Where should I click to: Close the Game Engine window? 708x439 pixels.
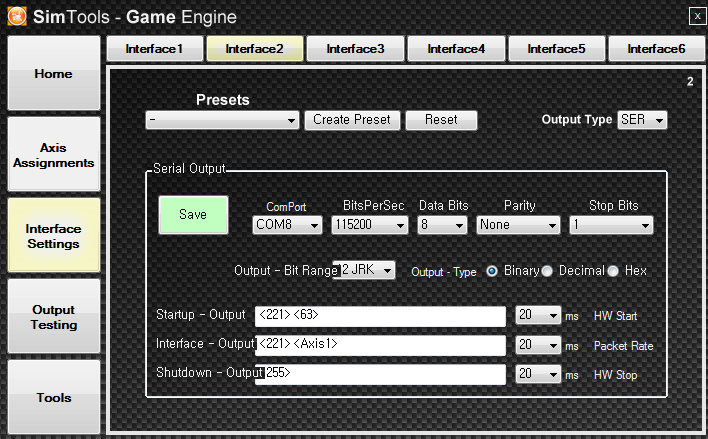click(697, 16)
